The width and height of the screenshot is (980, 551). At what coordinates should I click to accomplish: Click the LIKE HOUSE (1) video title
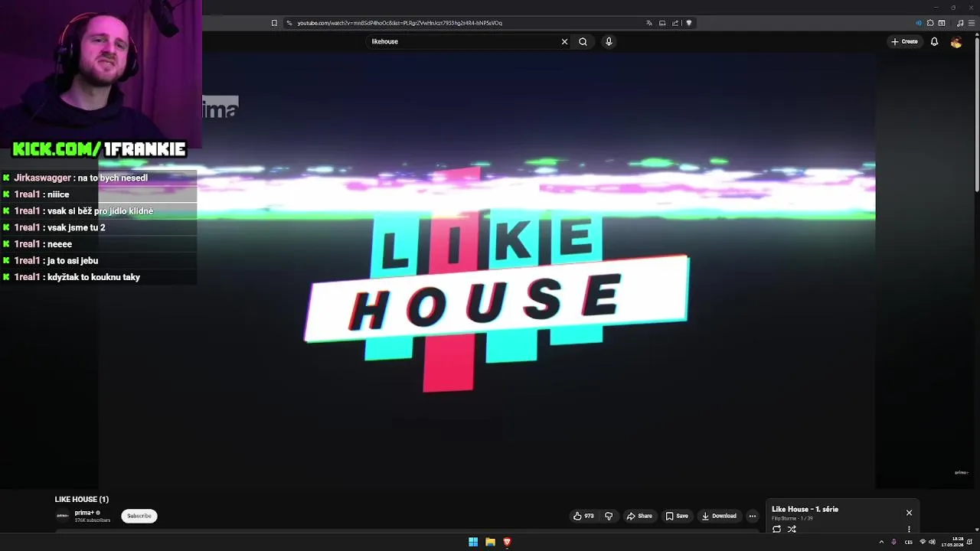[82, 500]
